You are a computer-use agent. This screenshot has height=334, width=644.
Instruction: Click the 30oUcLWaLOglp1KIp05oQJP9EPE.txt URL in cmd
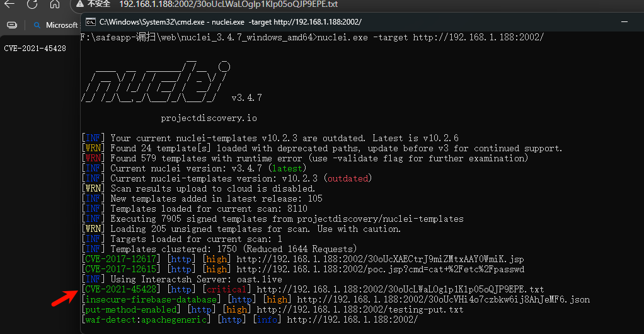coord(400,289)
